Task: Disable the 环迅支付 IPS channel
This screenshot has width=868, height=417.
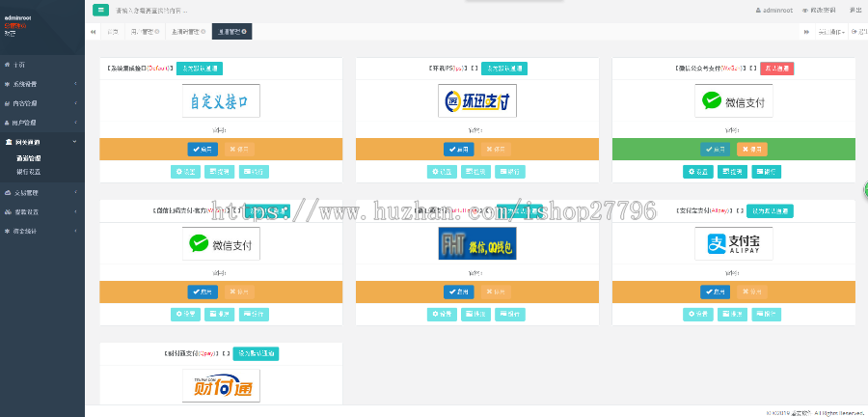Action: tap(496, 149)
